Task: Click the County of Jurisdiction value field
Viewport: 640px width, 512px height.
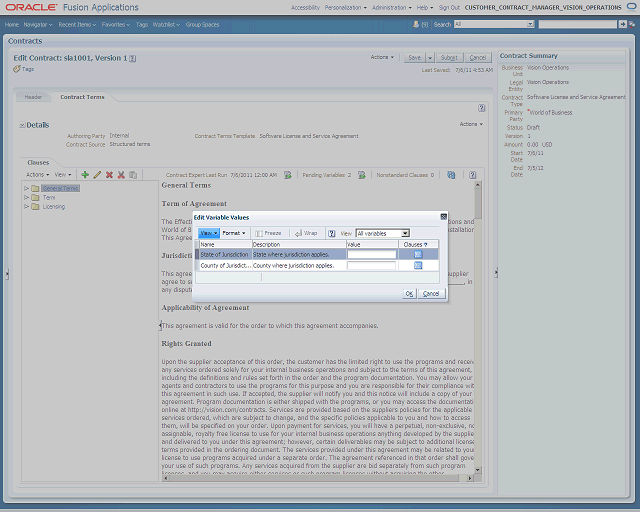Action: pyautogui.click(x=371, y=265)
